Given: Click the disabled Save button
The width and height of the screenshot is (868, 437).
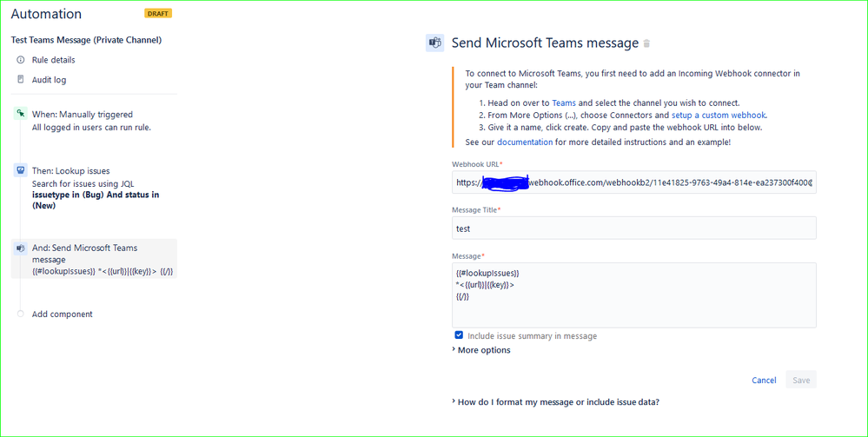Looking at the screenshot, I should [801, 380].
